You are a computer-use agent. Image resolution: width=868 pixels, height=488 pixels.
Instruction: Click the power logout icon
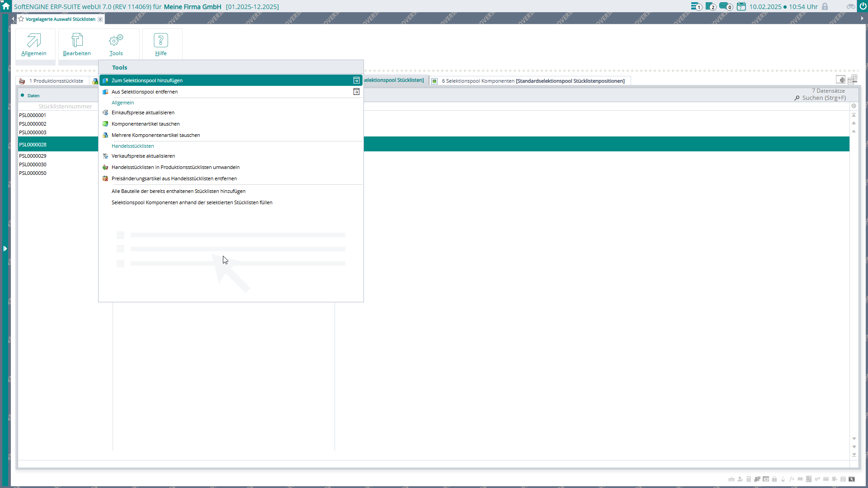[x=863, y=6]
